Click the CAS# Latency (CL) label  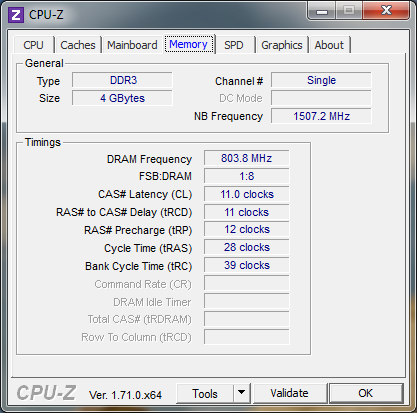pyautogui.click(x=145, y=194)
